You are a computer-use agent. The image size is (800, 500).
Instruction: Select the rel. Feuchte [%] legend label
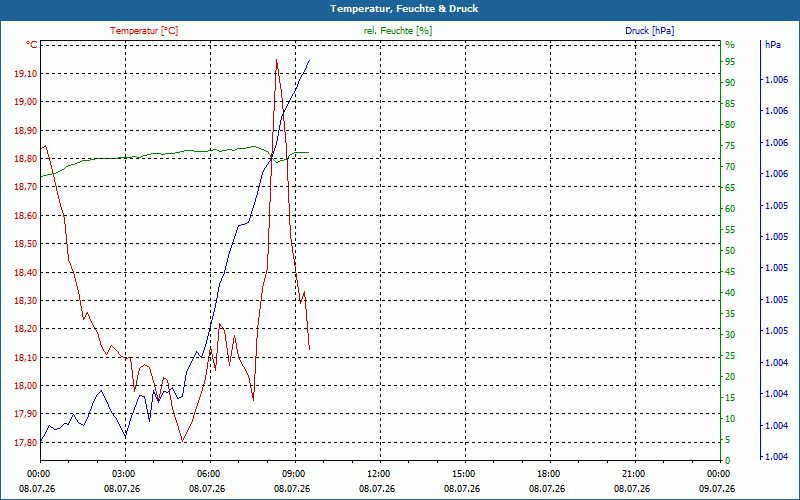[x=397, y=31]
